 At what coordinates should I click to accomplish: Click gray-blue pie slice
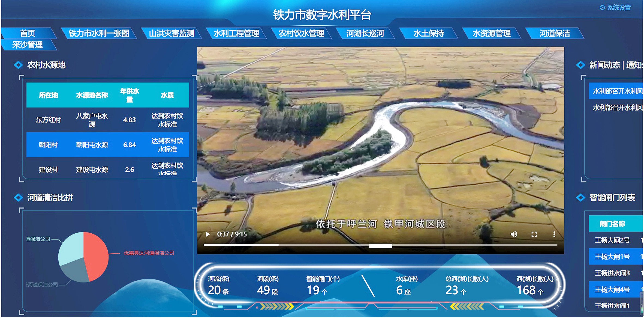click(x=75, y=271)
